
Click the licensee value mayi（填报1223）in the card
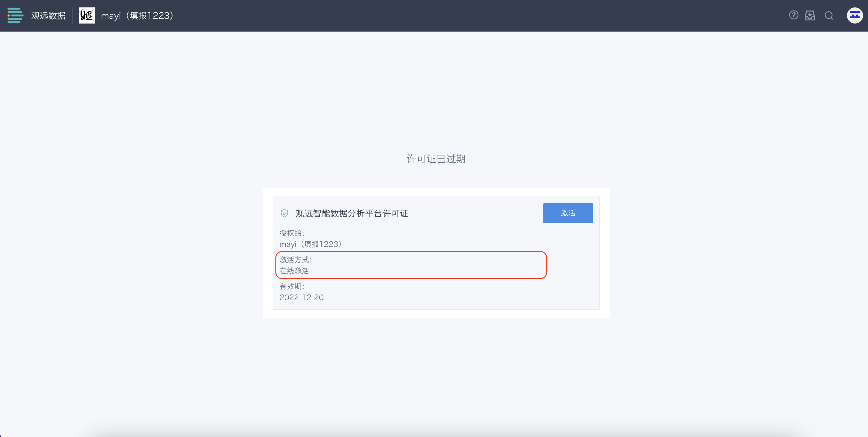point(310,244)
